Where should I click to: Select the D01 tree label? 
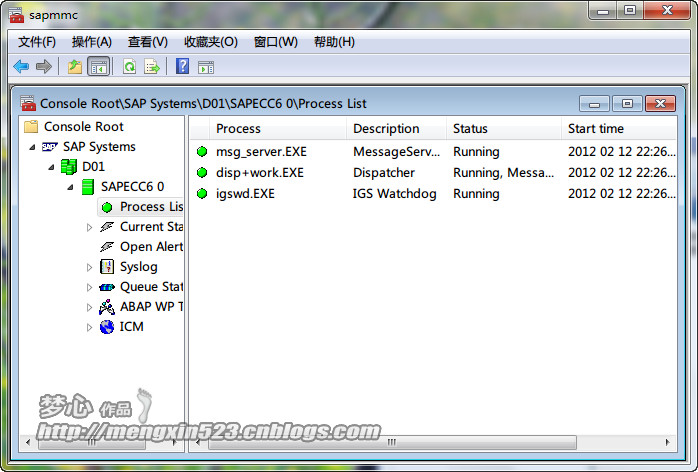93,167
